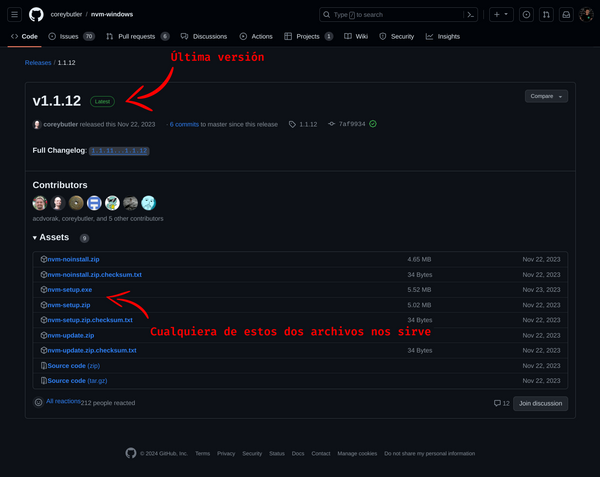The height and width of the screenshot is (477, 600).
Task: Switch to the Issues tab
Action: (70, 36)
